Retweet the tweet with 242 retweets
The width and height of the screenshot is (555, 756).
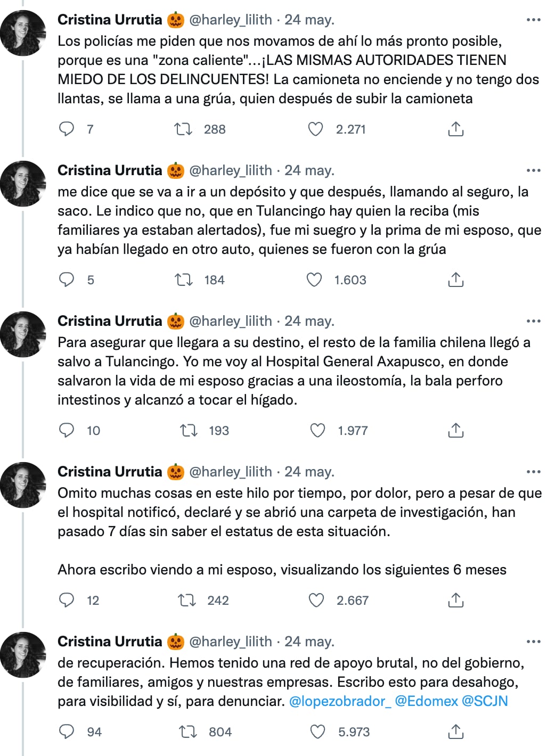coord(187,601)
